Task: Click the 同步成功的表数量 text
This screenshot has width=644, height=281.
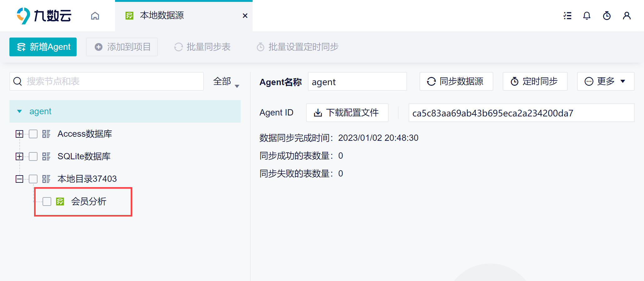Action: pos(301,156)
